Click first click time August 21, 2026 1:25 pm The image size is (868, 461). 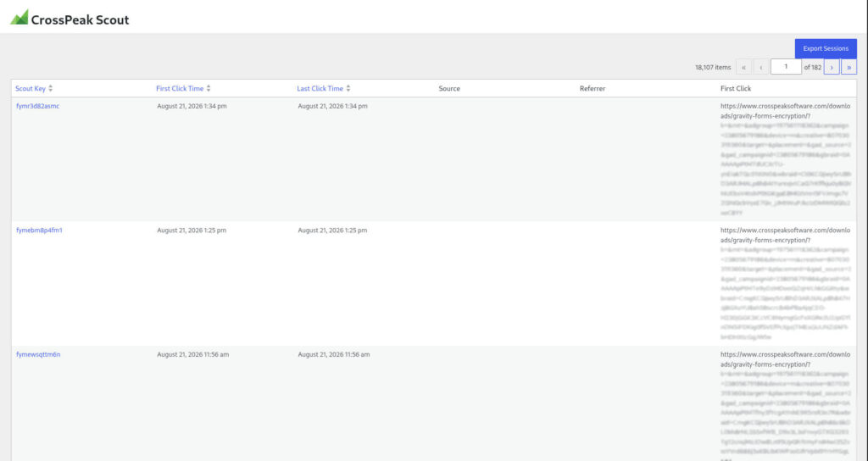click(x=192, y=230)
